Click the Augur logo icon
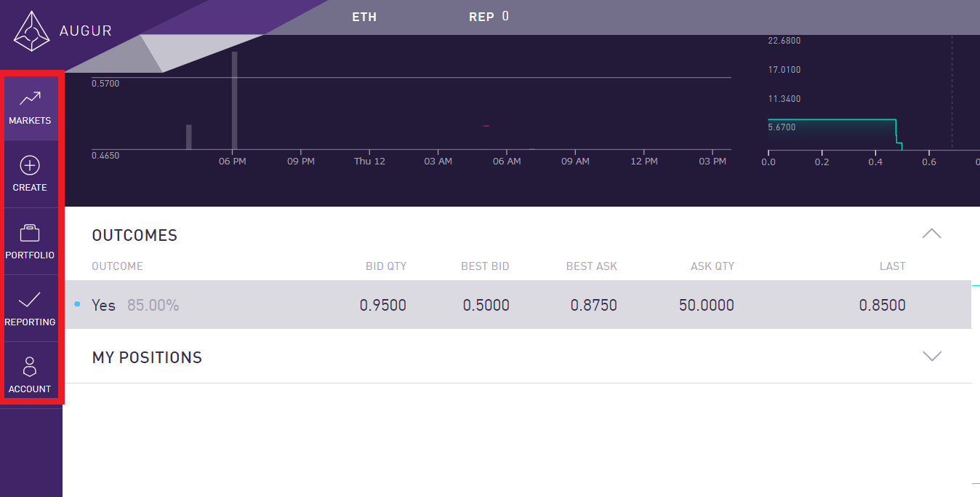 click(x=31, y=31)
